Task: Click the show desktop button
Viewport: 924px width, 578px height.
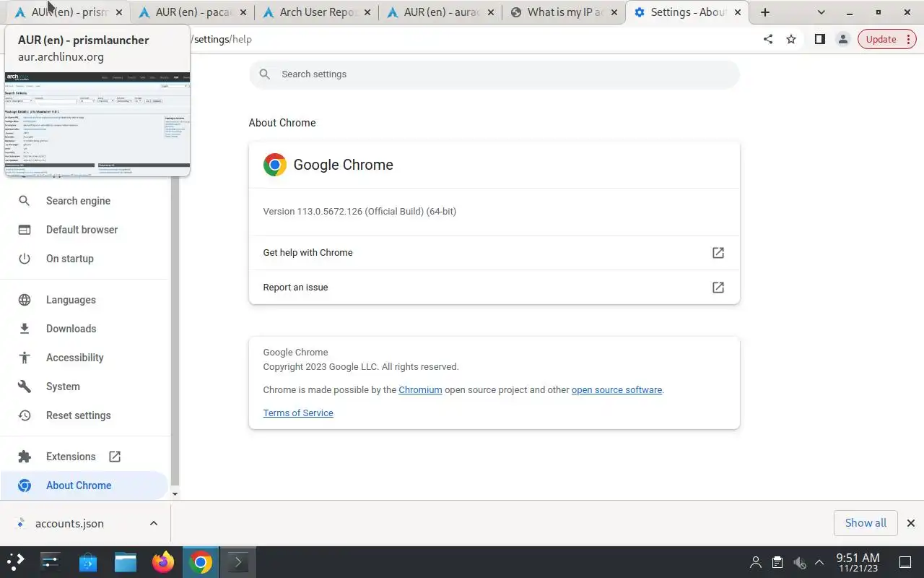Action: [905, 562]
